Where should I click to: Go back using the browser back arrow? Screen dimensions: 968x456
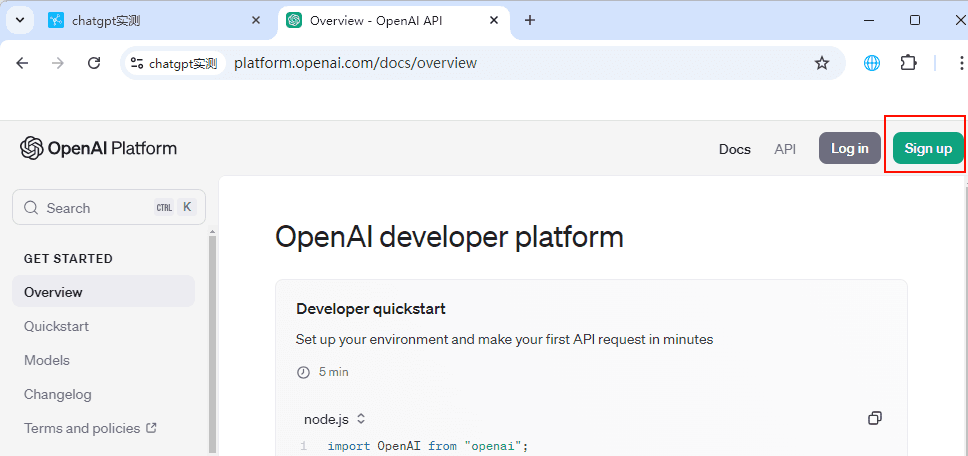pos(23,63)
